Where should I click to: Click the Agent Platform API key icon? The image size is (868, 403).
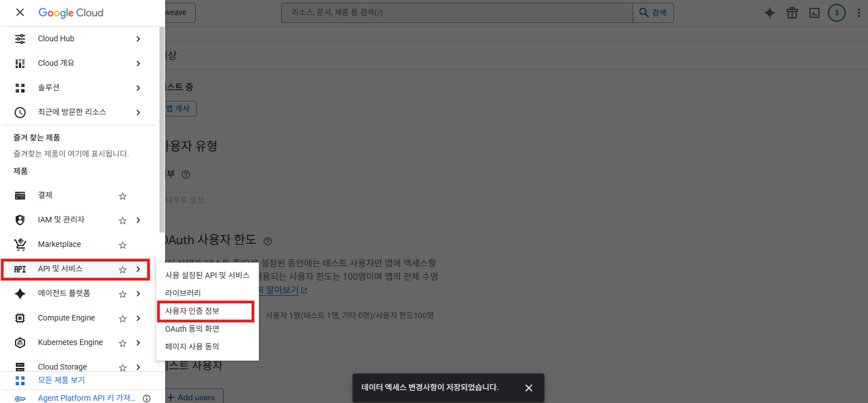point(20,399)
